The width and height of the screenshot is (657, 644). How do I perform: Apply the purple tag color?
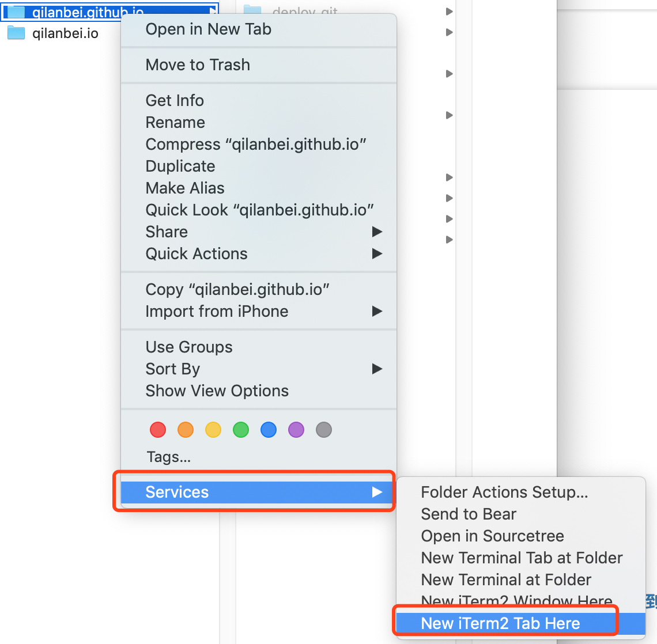pyautogui.click(x=296, y=430)
